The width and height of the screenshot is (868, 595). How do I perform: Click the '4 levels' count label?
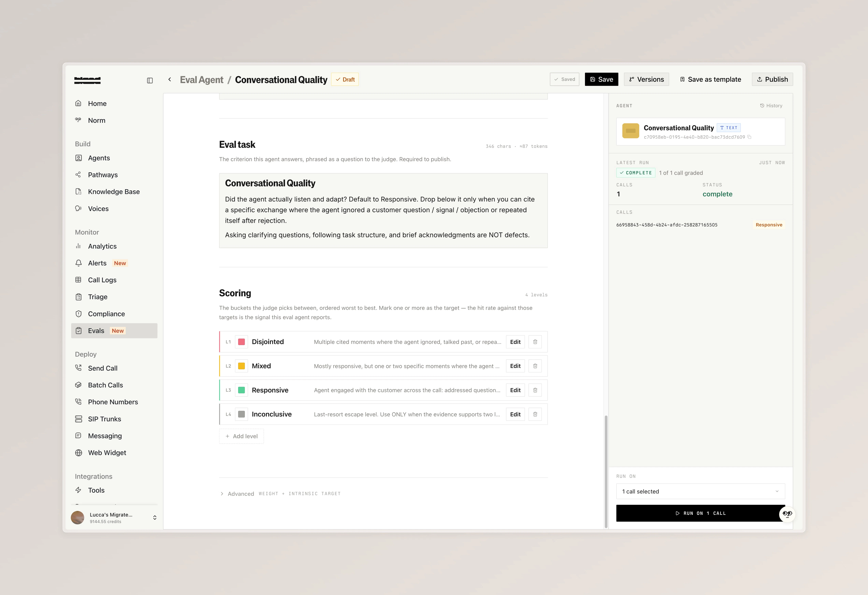tap(536, 295)
